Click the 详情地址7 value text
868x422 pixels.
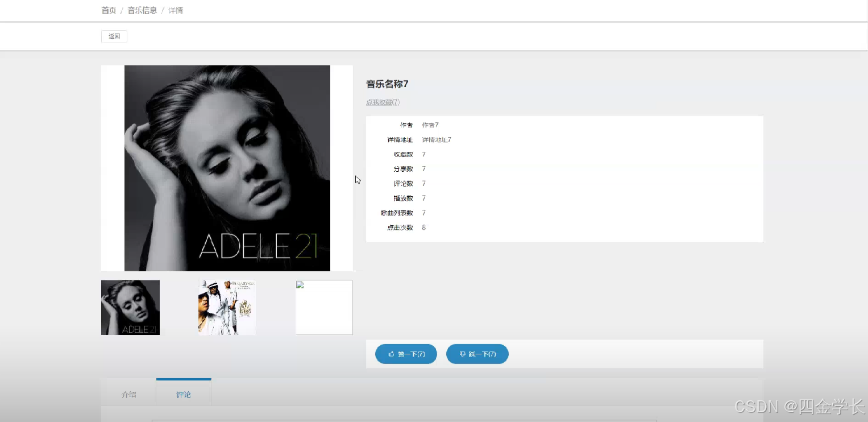437,140
